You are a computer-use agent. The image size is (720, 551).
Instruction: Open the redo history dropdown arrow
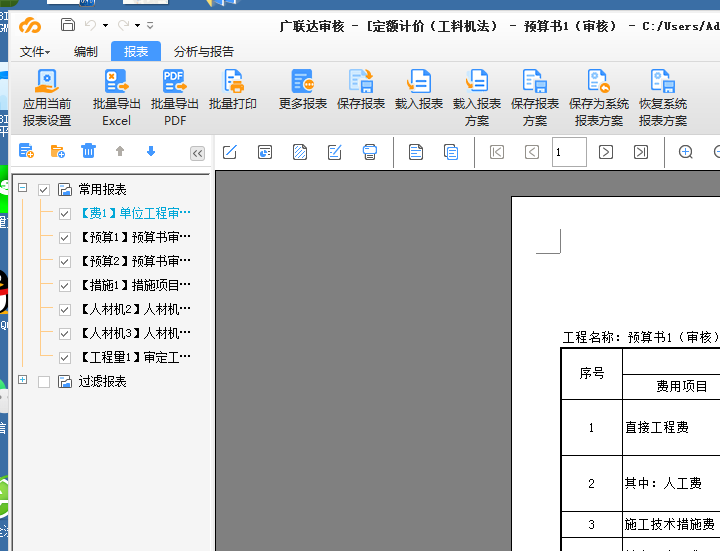point(137,26)
